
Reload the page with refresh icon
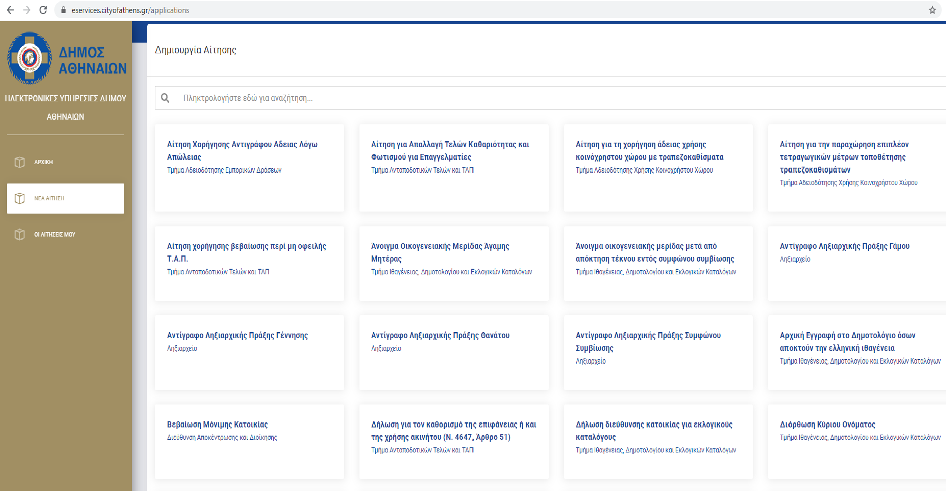click(x=43, y=9)
